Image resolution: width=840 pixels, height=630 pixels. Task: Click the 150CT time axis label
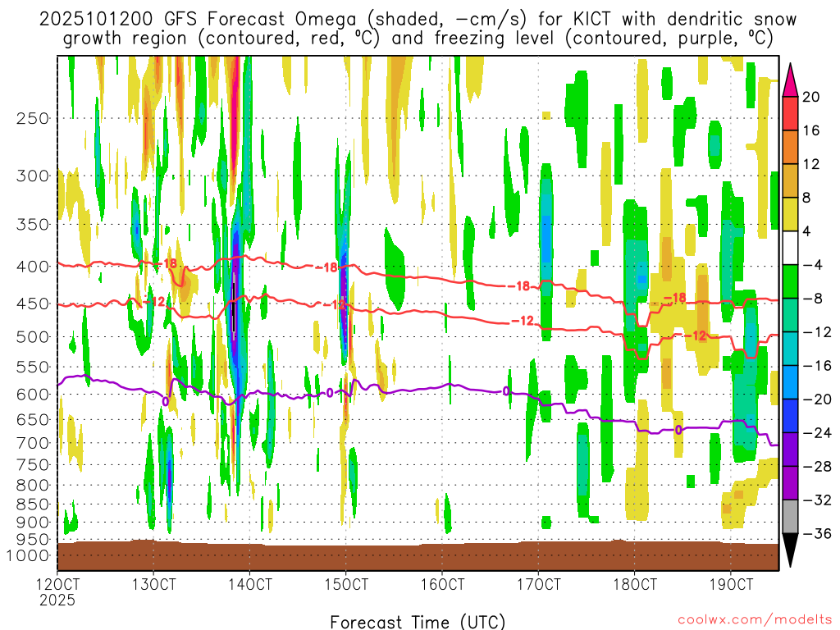click(346, 584)
